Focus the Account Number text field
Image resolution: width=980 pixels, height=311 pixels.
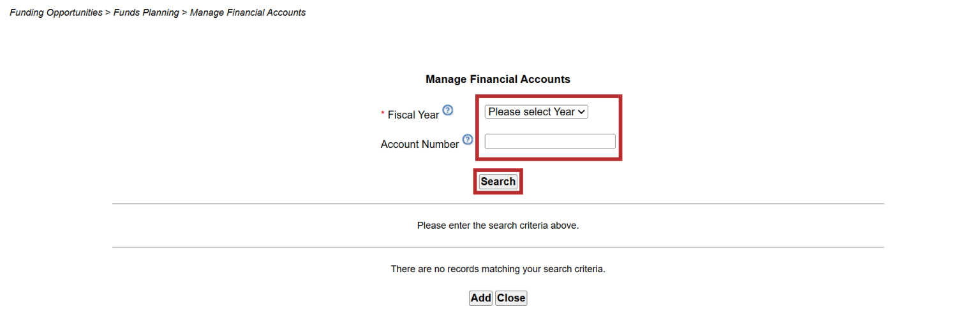(550, 141)
